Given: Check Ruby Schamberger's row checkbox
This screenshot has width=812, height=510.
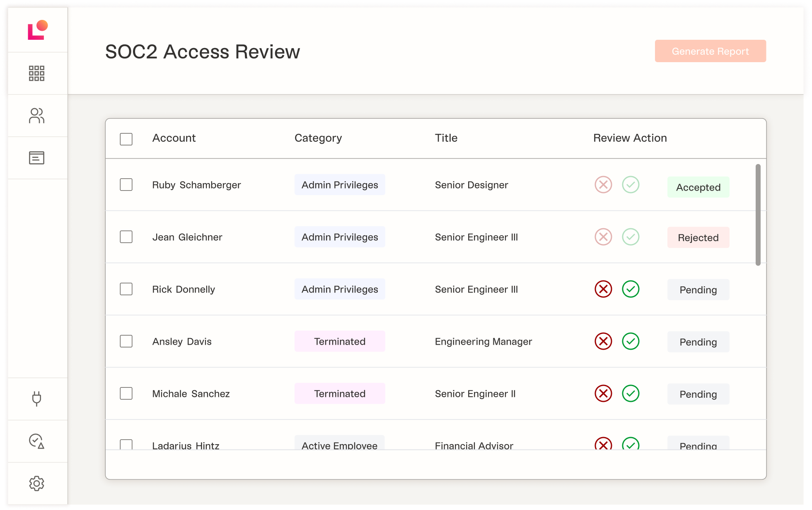Looking at the screenshot, I should click(x=126, y=184).
